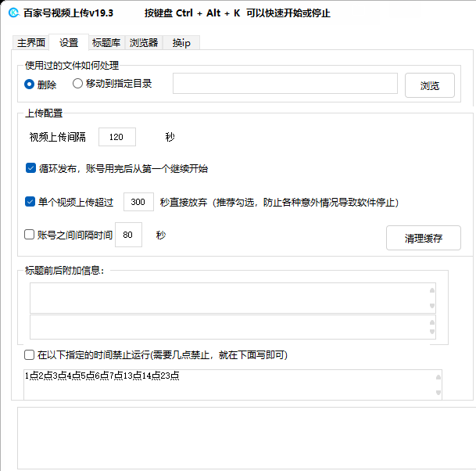The image size is (476, 471).
Task: Switch to the 换ip tab
Action: [181, 42]
